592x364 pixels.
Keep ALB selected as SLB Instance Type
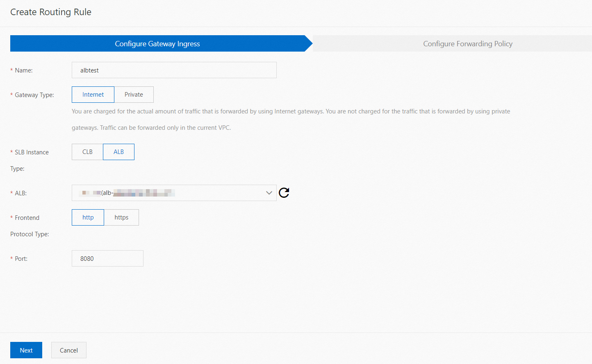click(x=118, y=151)
